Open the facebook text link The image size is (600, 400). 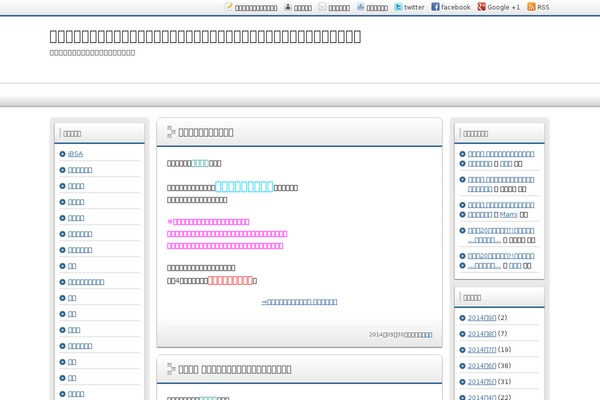[455, 7]
